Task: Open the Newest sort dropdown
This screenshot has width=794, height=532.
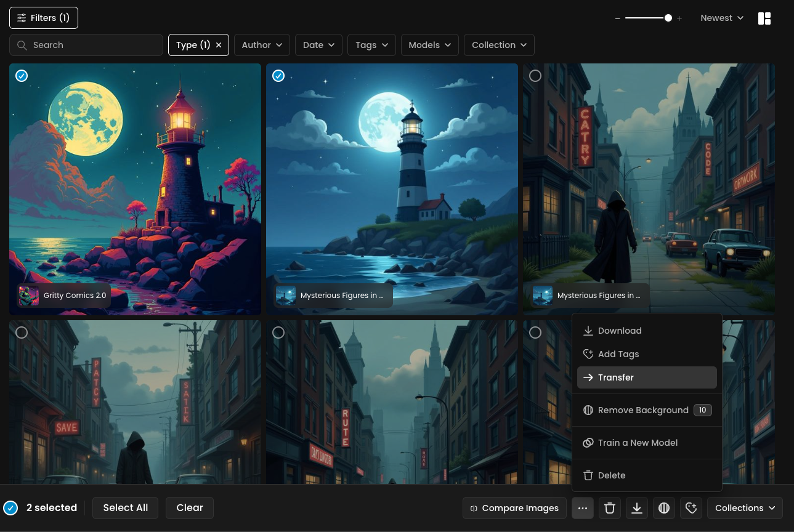Action: coord(722,18)
